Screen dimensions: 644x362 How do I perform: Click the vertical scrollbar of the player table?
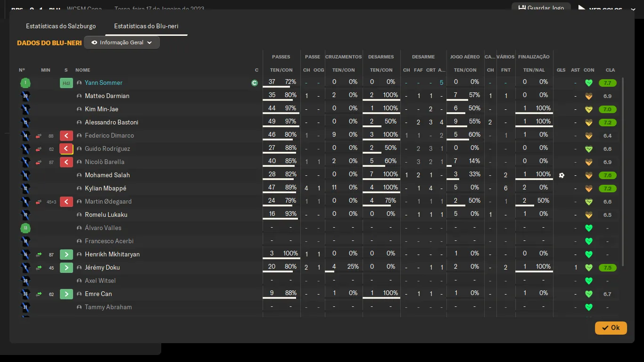[623, 170]
